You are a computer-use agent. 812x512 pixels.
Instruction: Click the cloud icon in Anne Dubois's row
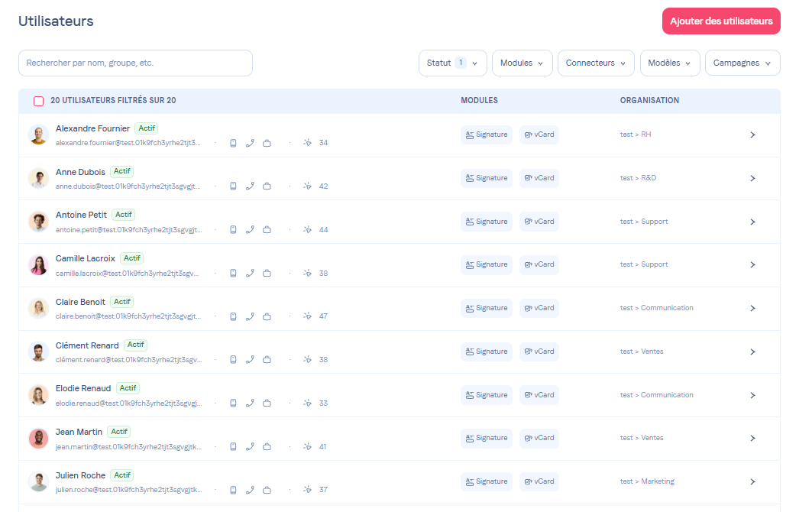point(267,186)
